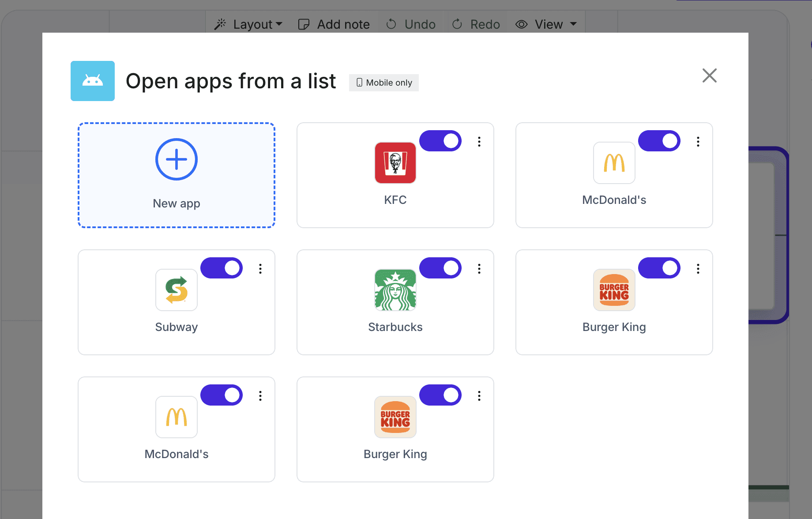Image resolution: width=812 pixels, height=519 pixels.
Task: Click the Open apps from a list title
Action: click(231, 81)
